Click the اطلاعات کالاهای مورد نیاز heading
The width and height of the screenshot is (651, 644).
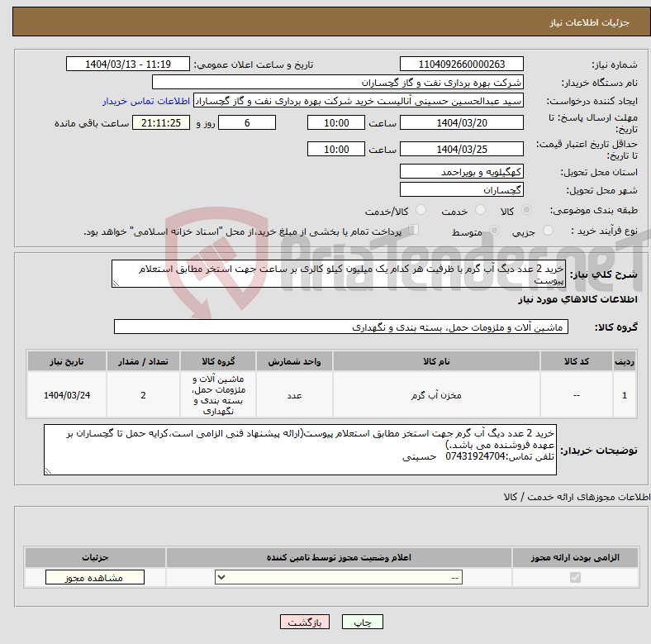577,299
